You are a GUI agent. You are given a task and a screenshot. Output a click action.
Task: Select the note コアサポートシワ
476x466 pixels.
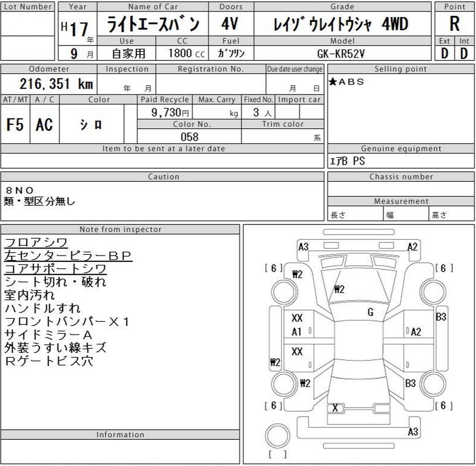(x=55, y=269)
